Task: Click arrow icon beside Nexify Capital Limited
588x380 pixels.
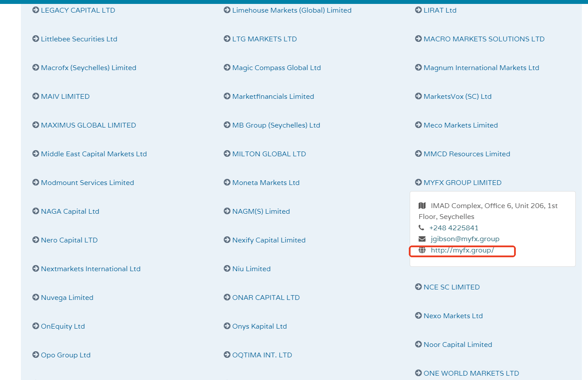Action: pos(227,240)
